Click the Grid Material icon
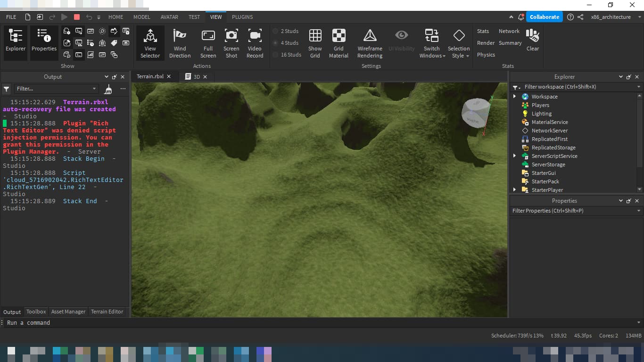 [x=339, y=42]
